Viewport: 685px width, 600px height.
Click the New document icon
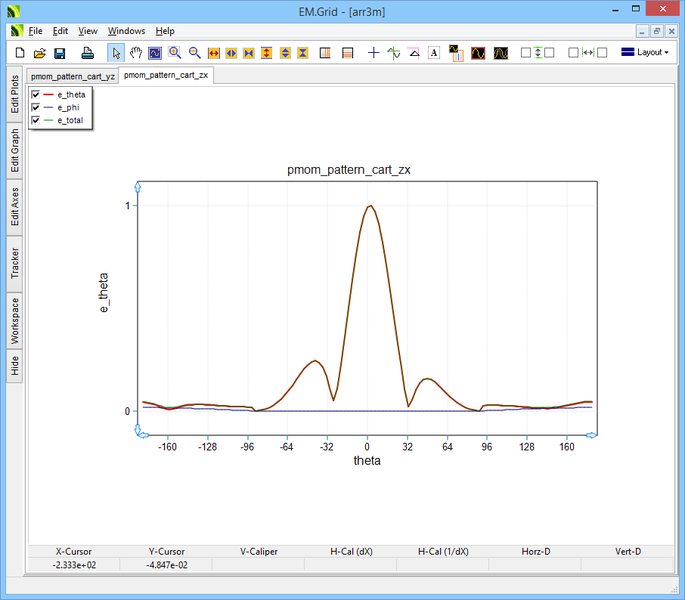(x=19, y=52)
